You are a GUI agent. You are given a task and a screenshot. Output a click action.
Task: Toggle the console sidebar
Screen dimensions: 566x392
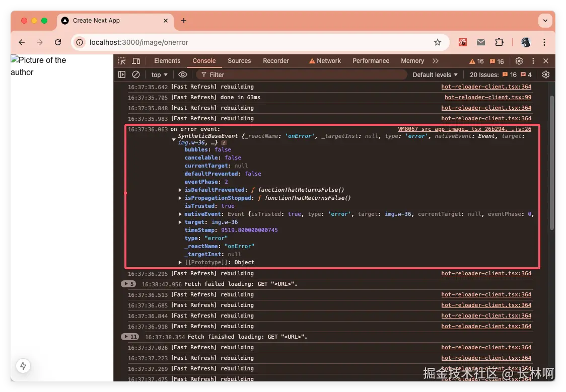coord(122,74)
